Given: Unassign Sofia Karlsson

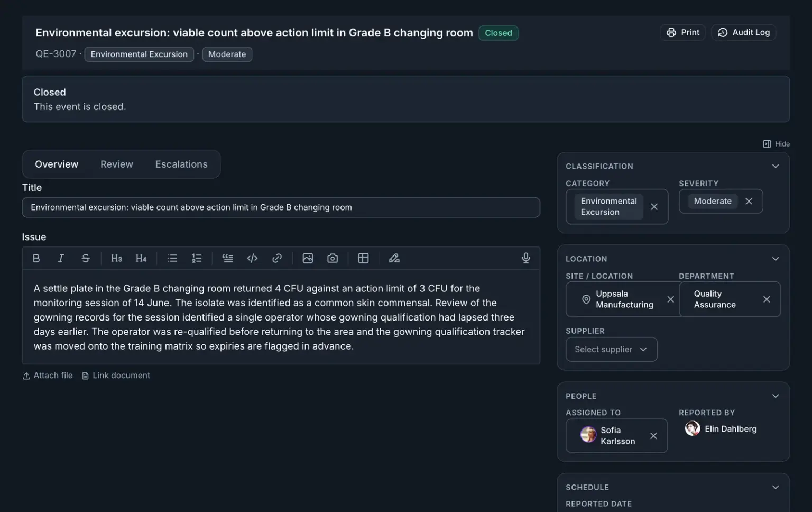Looking at the screenshot, I should point(653,436).
